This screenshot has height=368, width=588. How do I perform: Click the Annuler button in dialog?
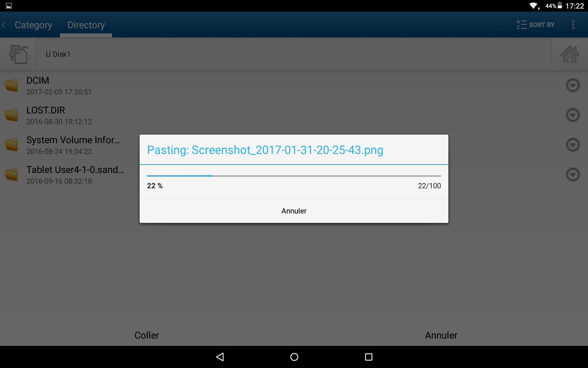(x=294, y=211)
